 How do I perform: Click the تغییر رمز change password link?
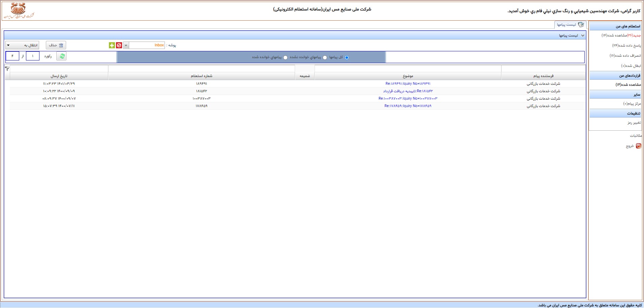coord(634,123)
